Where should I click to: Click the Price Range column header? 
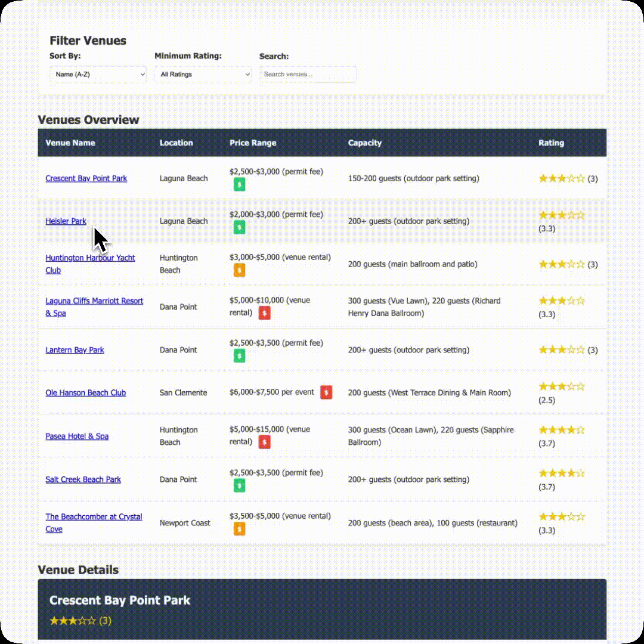pyautogui.click(x=253, y=143)
